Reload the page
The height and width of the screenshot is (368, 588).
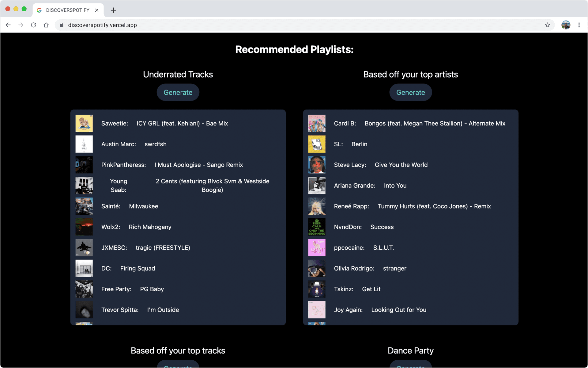(x=33, y=25)
